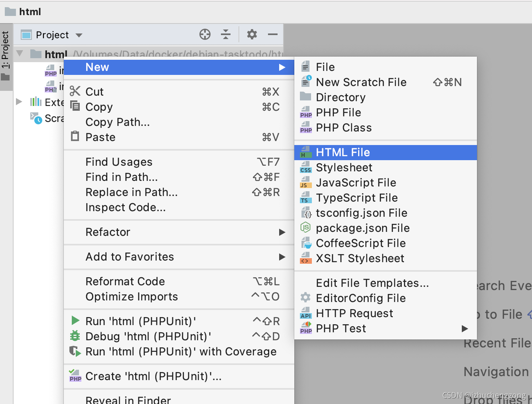Click the Collapse All icon in Project panel
The height and width of the screenshot is (404, 532).
(226, 35)
